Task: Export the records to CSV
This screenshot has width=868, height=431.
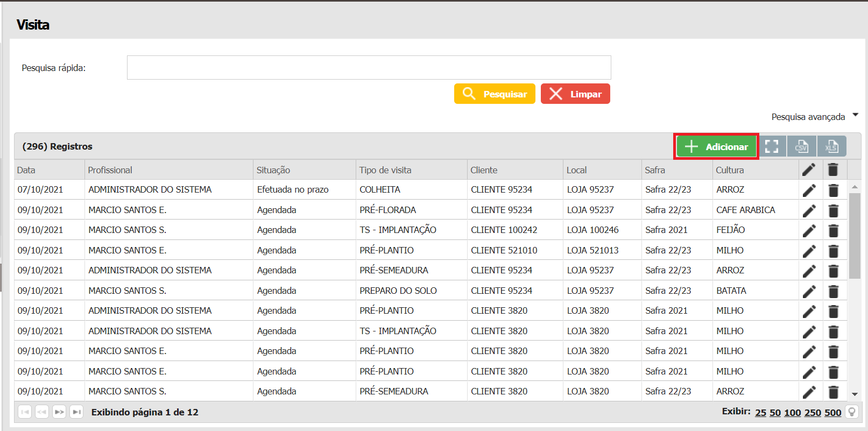Action: pos(802,146)
